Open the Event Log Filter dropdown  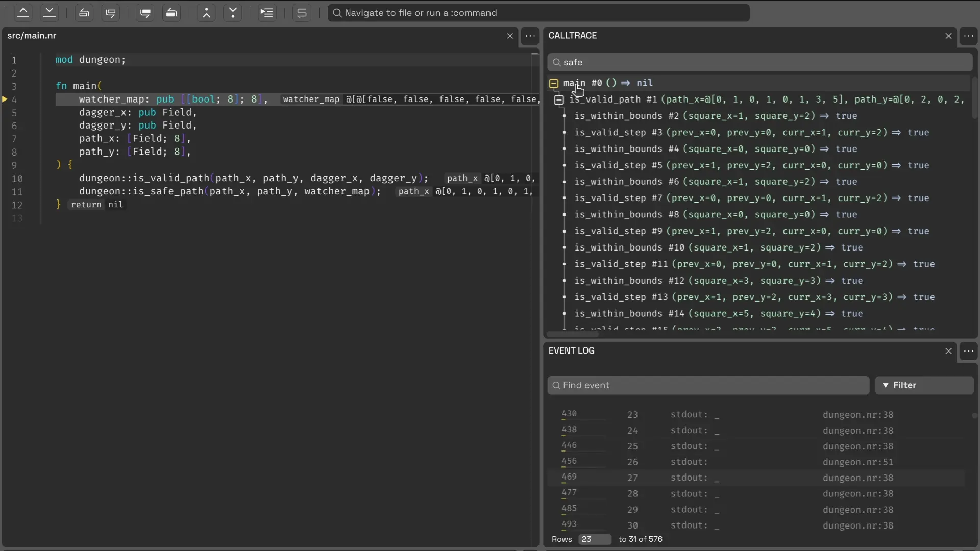coord(924,385)
